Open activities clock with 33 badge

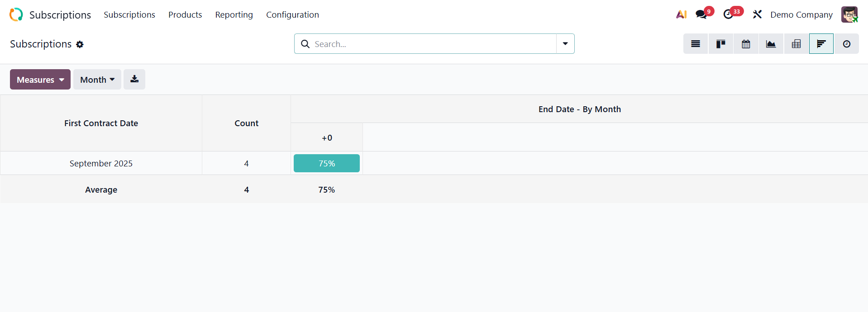pyautogui.click(x=728, y=14)
